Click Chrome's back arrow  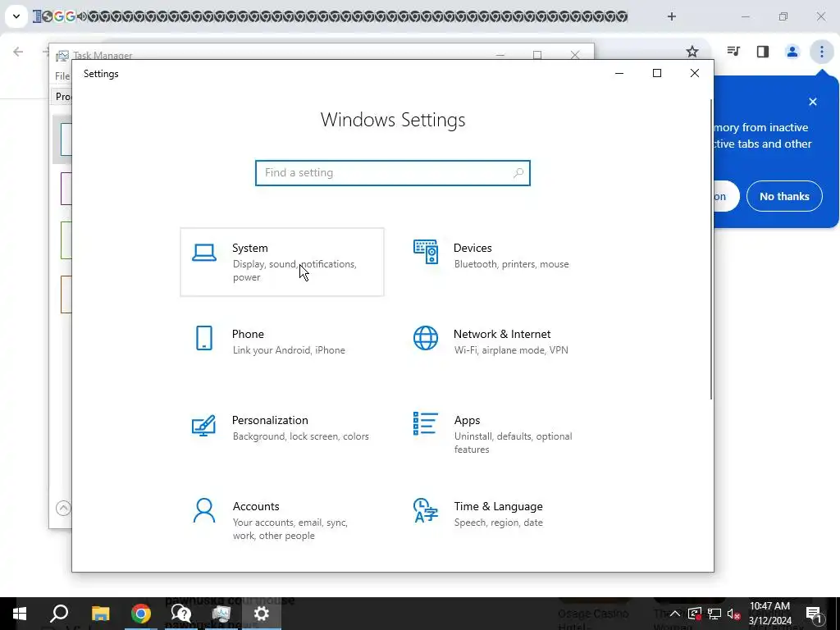(18, 52)
